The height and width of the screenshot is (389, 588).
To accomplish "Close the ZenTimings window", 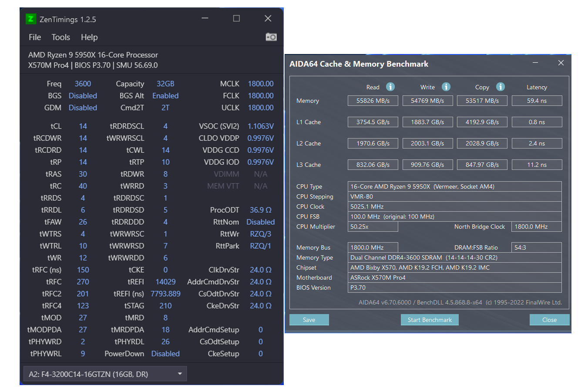I will click(268, 18).
